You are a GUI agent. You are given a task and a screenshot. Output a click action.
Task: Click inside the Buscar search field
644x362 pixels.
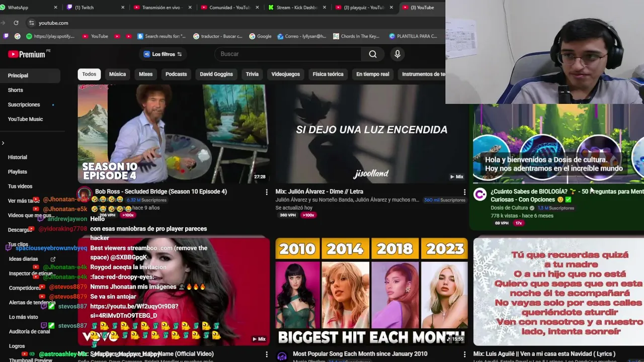coord(289,54)
